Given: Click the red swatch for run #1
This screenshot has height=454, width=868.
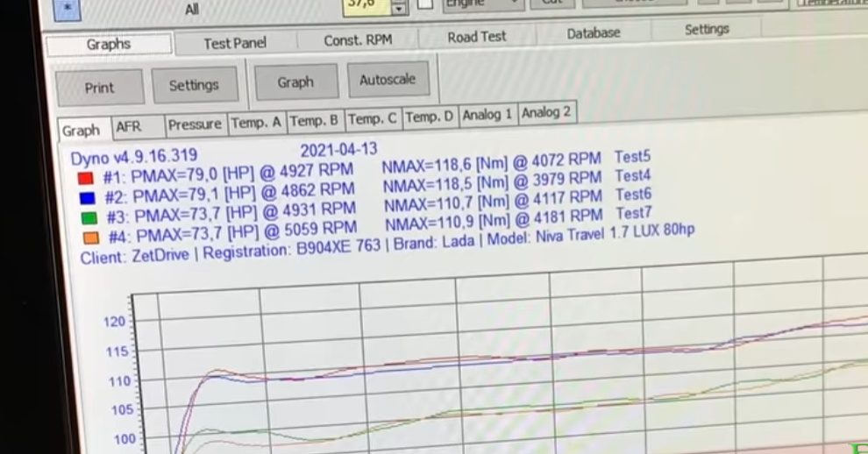Looking at the screenshot, I should tap(85, 176).
